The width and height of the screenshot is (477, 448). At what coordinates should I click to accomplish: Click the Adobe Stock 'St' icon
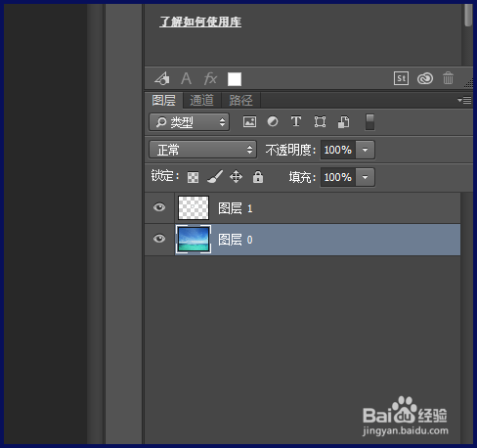click(401, 78)
